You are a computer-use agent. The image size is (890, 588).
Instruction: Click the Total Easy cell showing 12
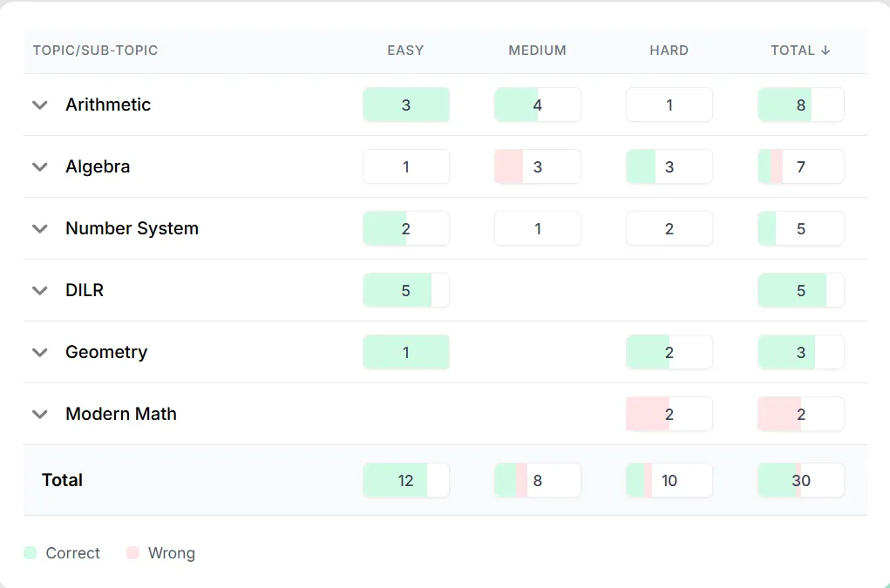point(406,480)
